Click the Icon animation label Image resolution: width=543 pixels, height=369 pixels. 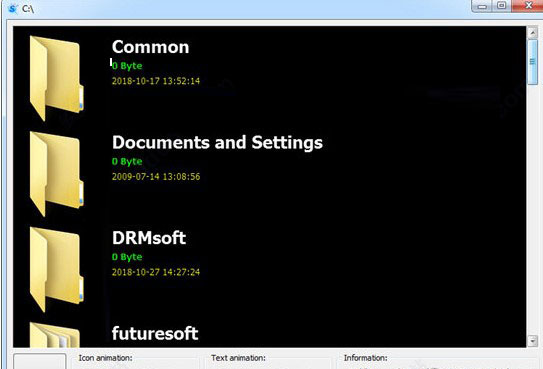tap(105, 358)
